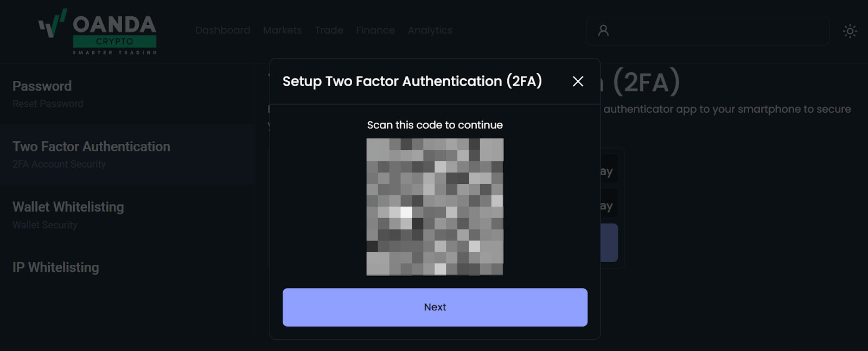Select Two Factor Authentication in sidebar
Viewport: 868px width, 351px height.
coord(91,146)
